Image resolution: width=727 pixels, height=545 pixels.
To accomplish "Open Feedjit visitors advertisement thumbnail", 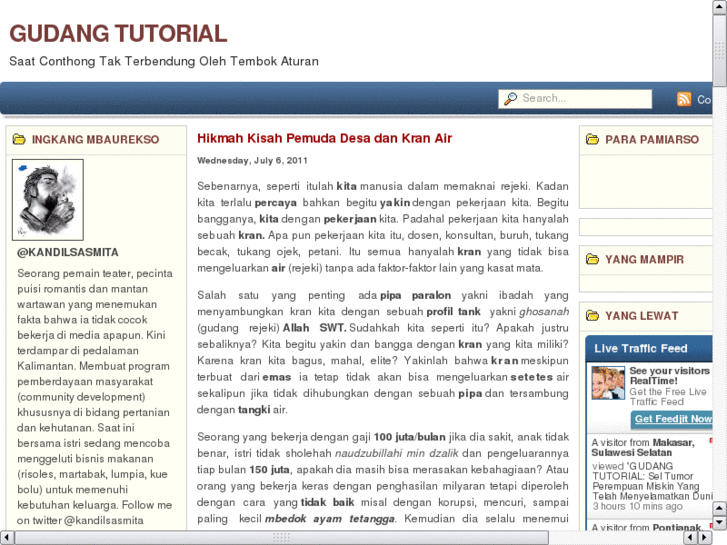I will coord(608,383).
